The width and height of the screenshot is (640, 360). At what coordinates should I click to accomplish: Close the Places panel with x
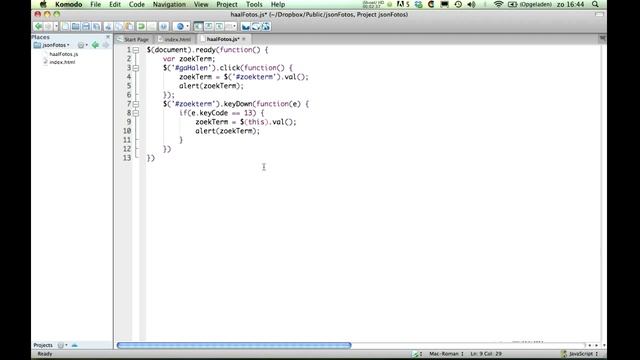(x=108, y=37)
